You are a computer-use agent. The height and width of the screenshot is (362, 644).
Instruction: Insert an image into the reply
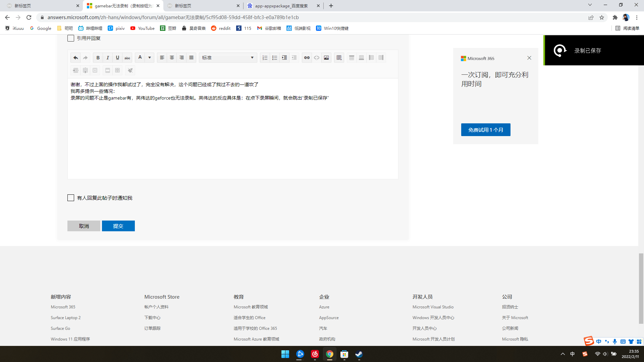point(326,58)
